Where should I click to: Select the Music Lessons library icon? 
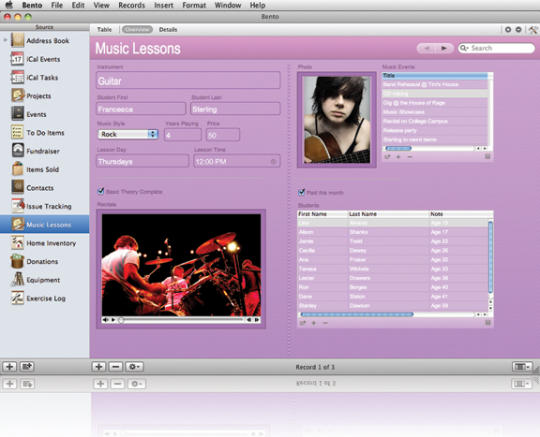tap(17, 224)
